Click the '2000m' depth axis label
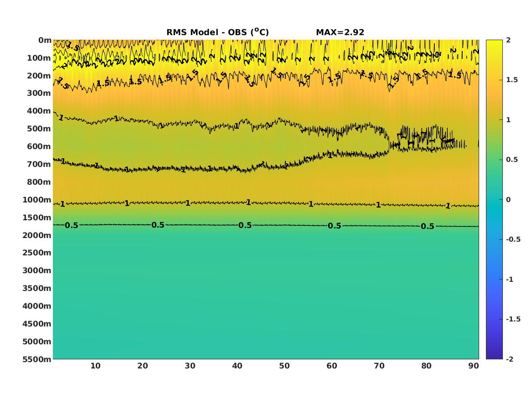 (x=37, y=235)
